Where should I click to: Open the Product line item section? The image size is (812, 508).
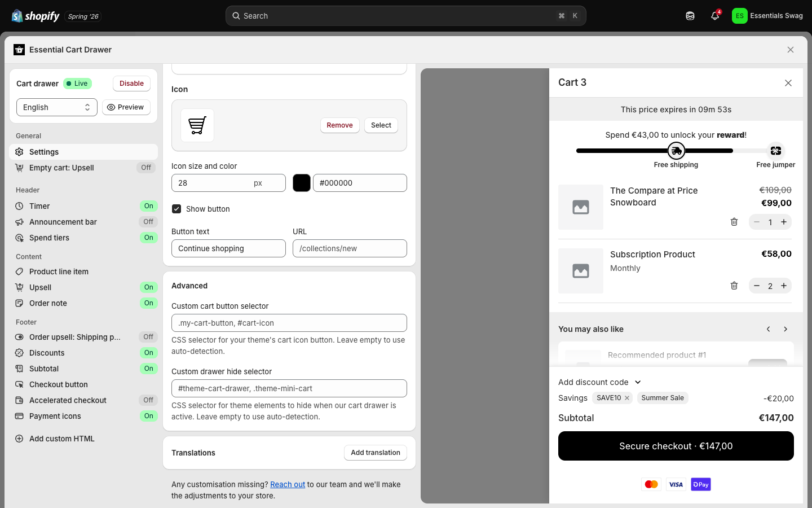tap(83, 271)
